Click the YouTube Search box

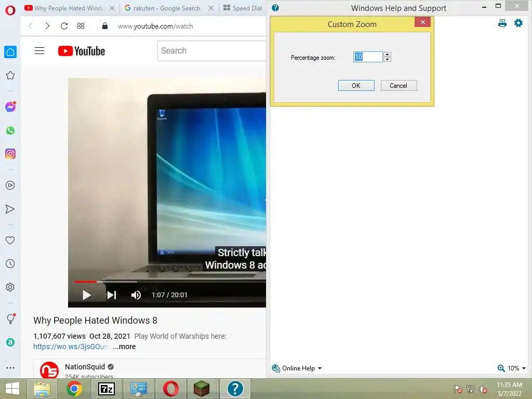212,51
